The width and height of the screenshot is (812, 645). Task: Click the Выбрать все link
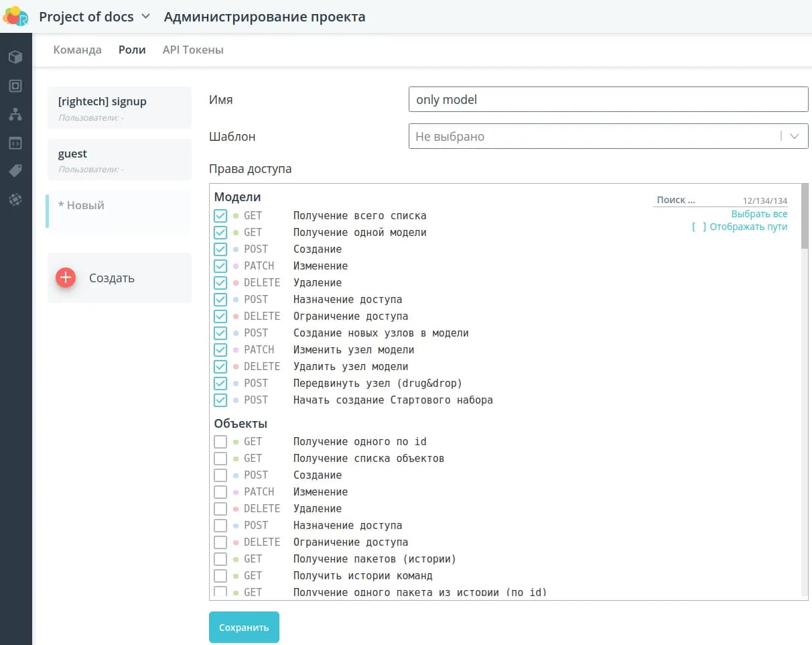point(759,214)
